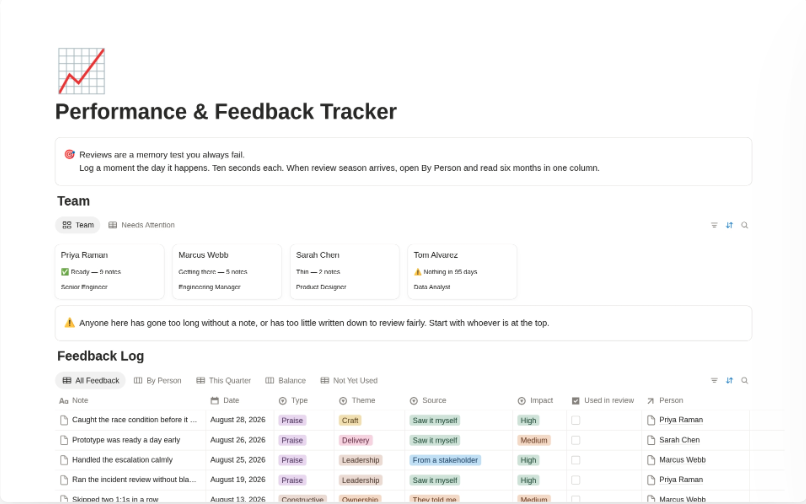
Task: Click the Leadership tag in the escalation row
Action: coord(361,460)
